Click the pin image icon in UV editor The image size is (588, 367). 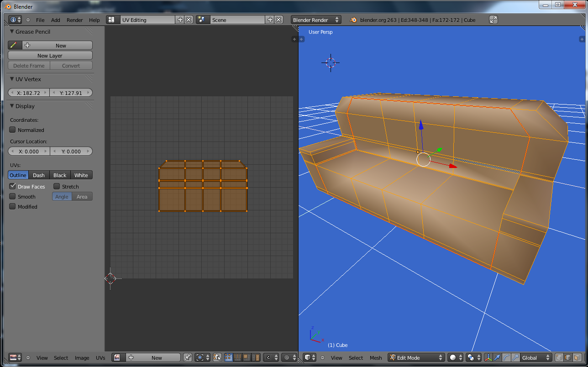tap(187, 358)
